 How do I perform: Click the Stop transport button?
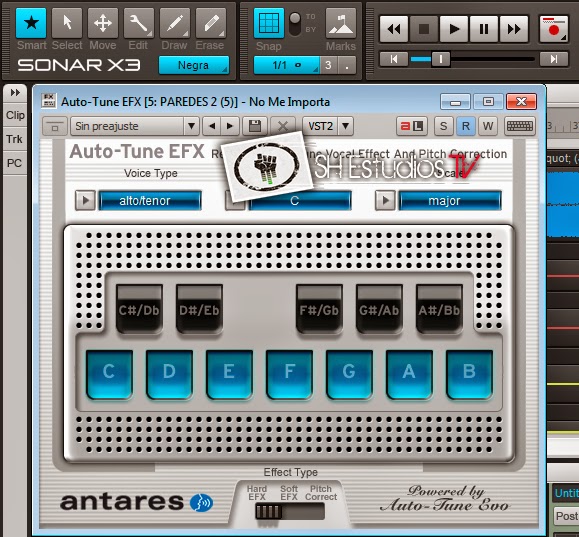point(424,29)
